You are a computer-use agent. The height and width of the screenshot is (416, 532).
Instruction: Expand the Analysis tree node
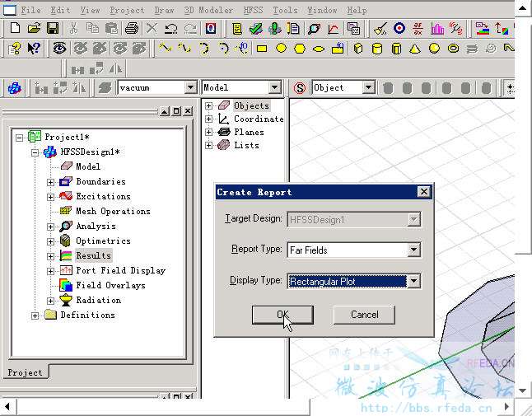tap(50, 227)
